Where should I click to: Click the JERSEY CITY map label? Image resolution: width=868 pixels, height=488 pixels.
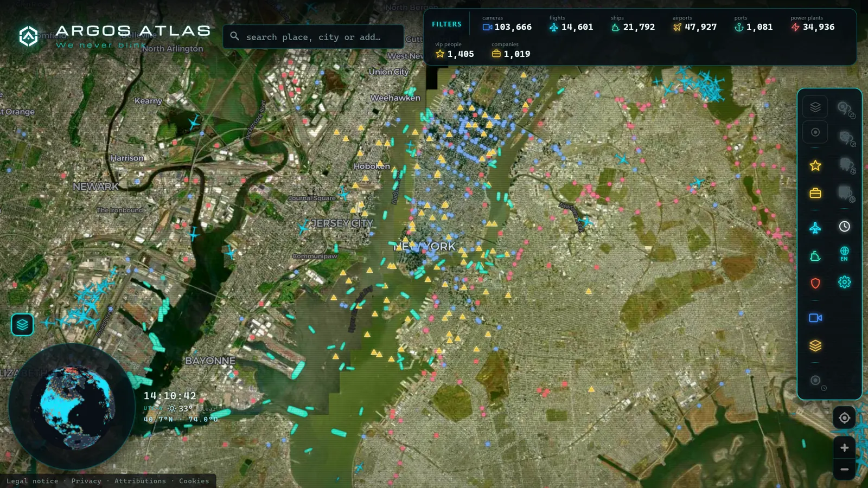pyautogui.click(x=342, y=223)
